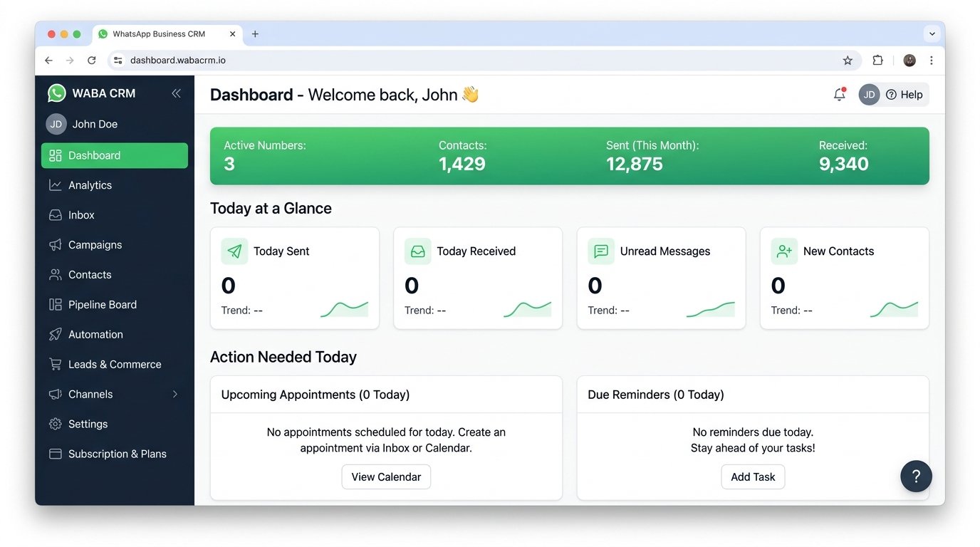Click the WhatsApp logo in sidebar header
The height and width of the screenshot is (547, 980).
[x=56, y=93]
